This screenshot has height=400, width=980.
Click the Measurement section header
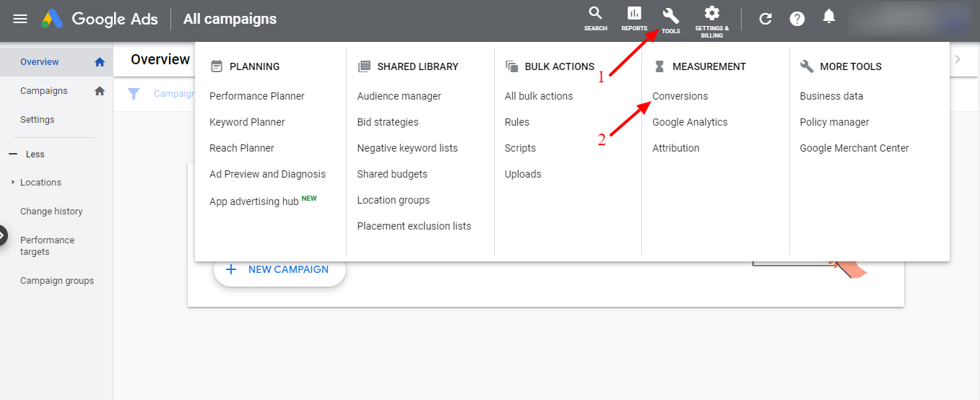point(699,66)
